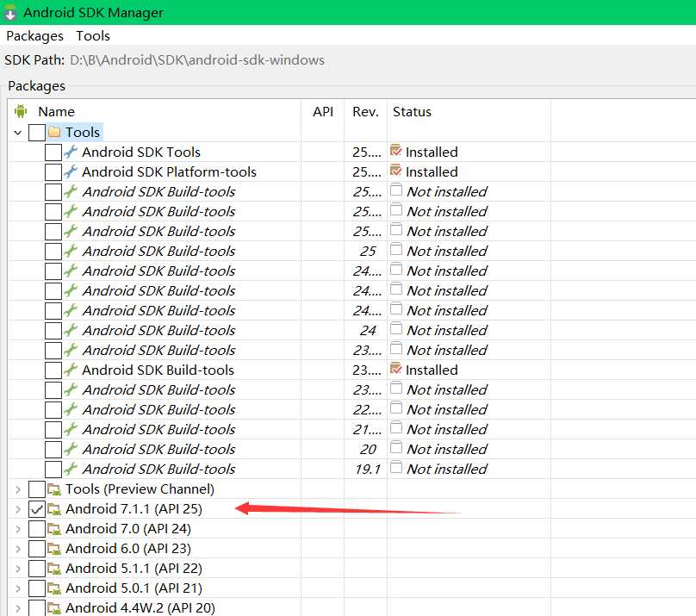The height and width of the screenshot is (616, 696).
Task: Open the Packages menu
Action: pyautogui.click(x=34, y=36)
